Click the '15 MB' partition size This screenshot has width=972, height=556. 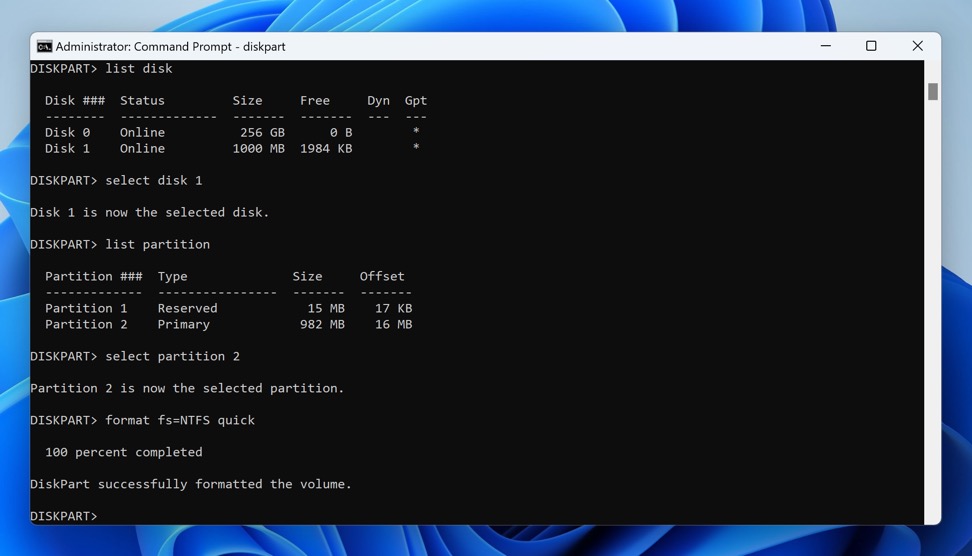(326, 309)
